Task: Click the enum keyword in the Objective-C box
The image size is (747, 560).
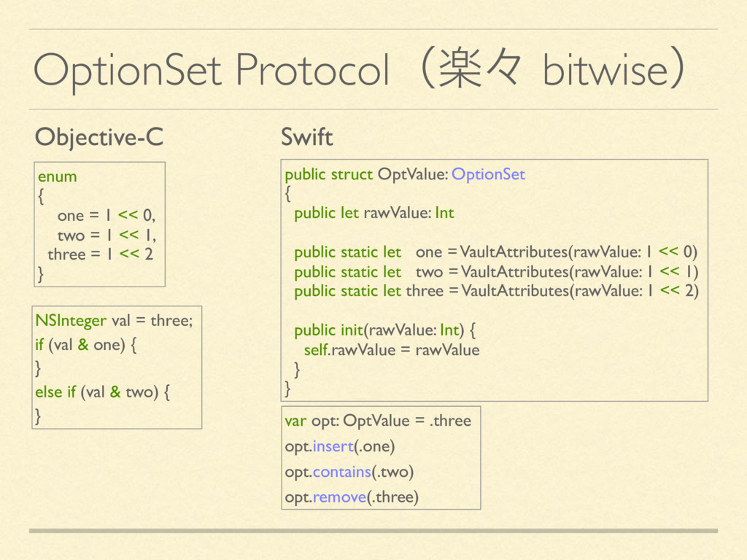Action: click(x=57, y=176)
